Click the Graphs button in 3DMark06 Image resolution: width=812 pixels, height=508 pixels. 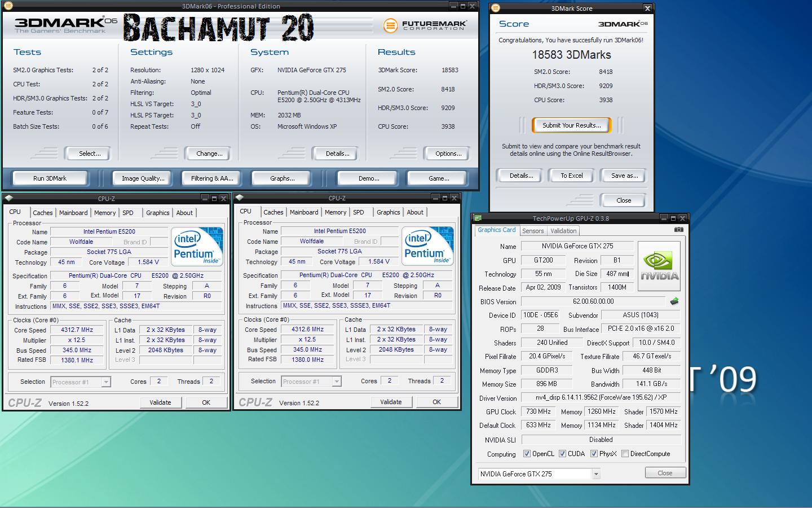tap(283, 178)
